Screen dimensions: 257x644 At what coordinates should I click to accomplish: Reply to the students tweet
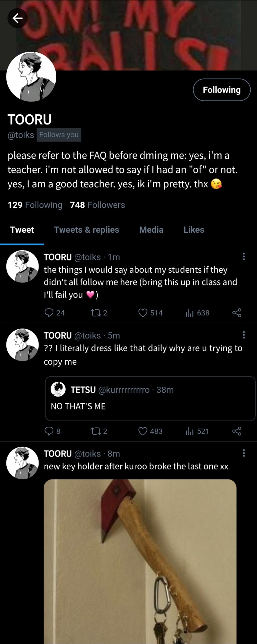tap(49, 313)
